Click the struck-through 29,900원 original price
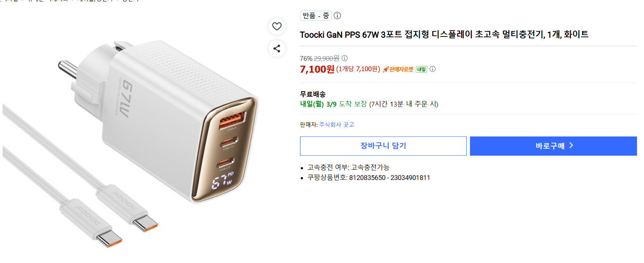644x263 pixels. [326, 58]
